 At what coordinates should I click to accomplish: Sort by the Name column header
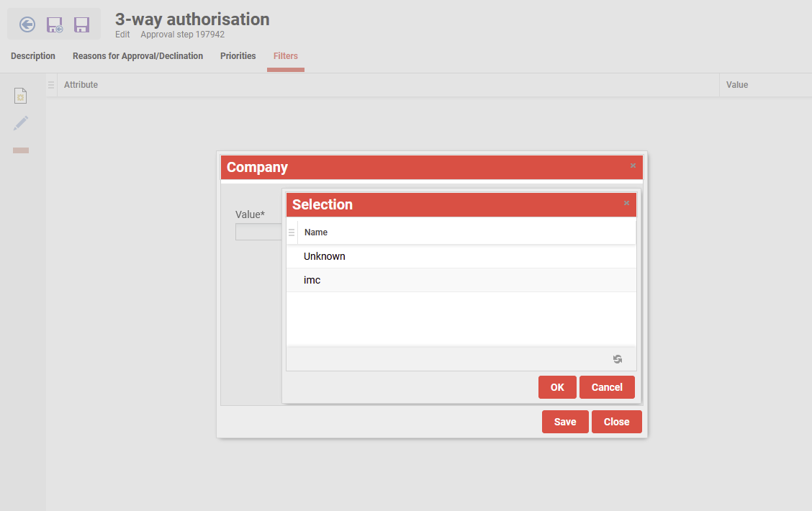pyautogui.click(x=316, y=232)
